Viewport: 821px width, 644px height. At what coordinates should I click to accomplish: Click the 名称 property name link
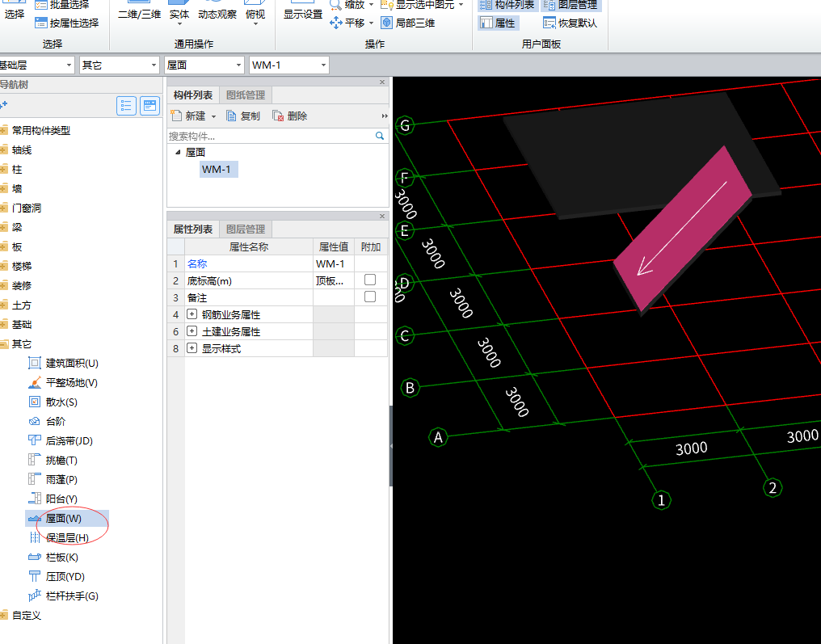[197, 264]
